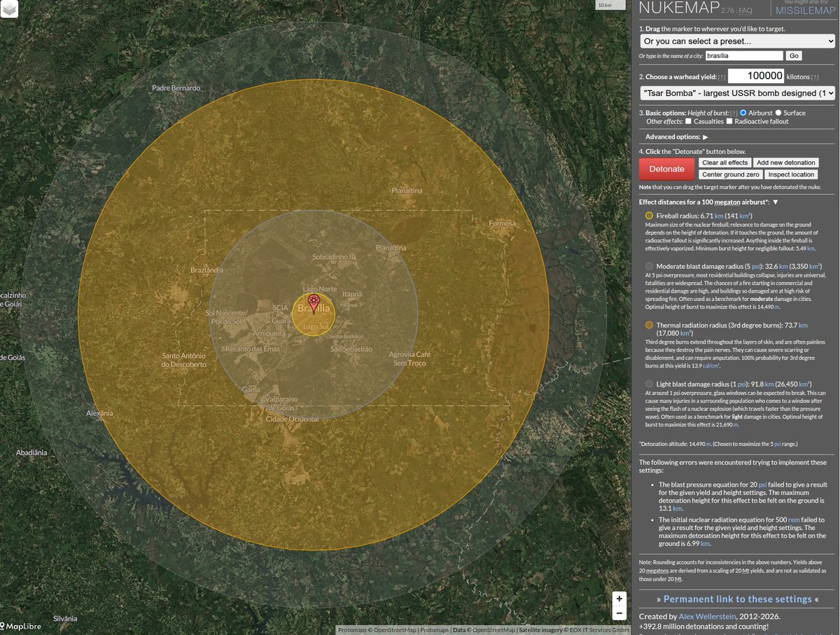This screenshot has height=635, width=840.
Task: Click the city name input field
Action: (x=743, y=55)
